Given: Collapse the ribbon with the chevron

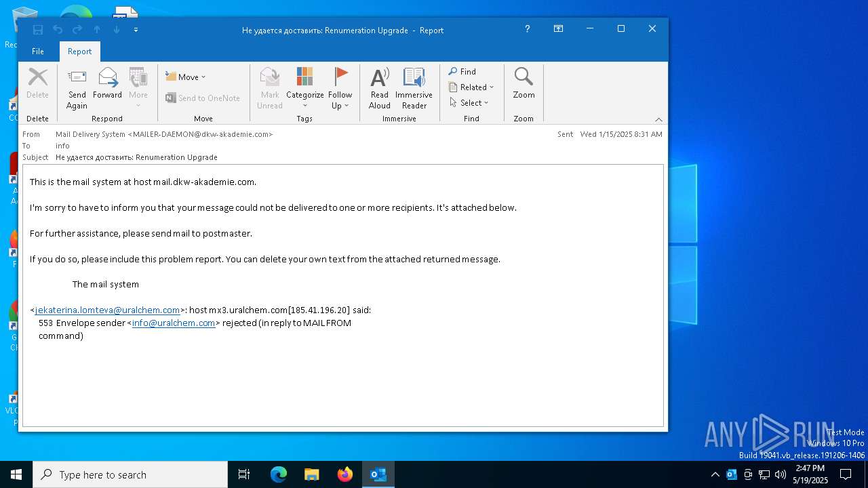Looking at the screenshot, I should (658, 119).
